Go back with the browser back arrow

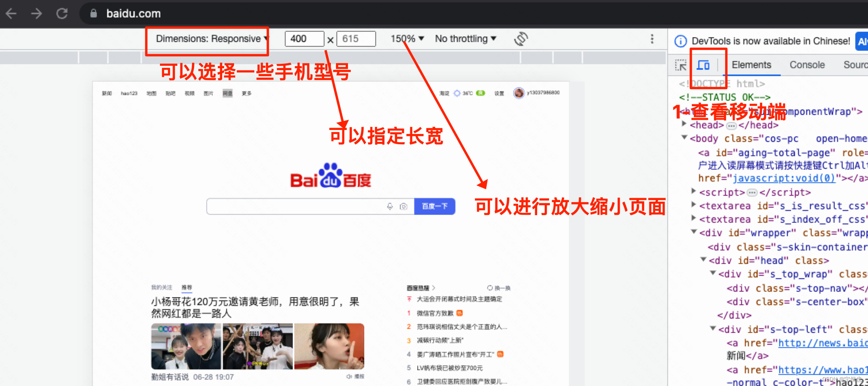(11, 13)
